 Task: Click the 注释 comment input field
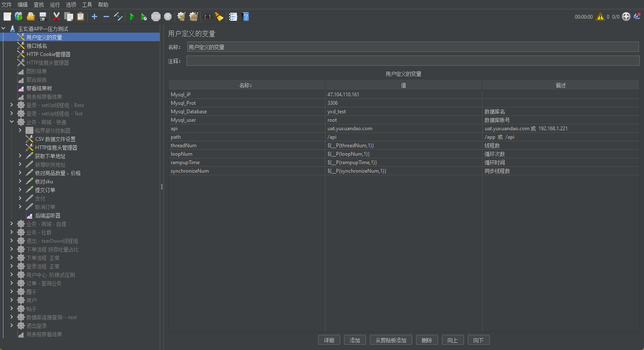[412, 61]
